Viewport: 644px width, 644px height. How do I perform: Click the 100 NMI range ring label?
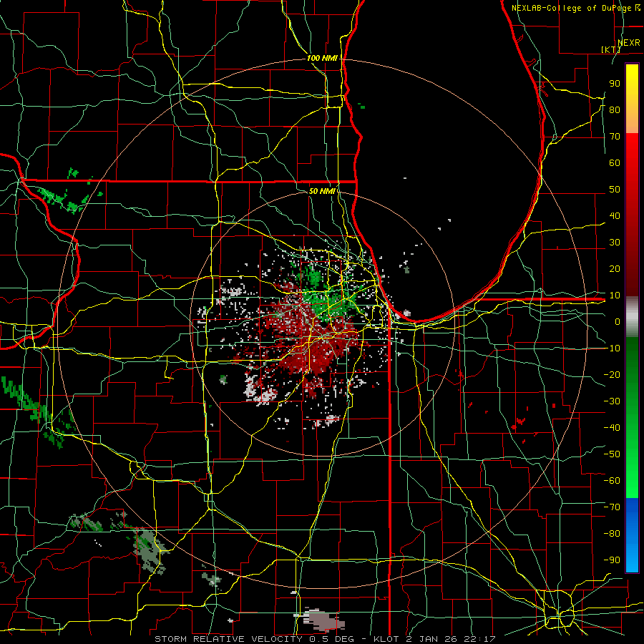pos(322,58)
